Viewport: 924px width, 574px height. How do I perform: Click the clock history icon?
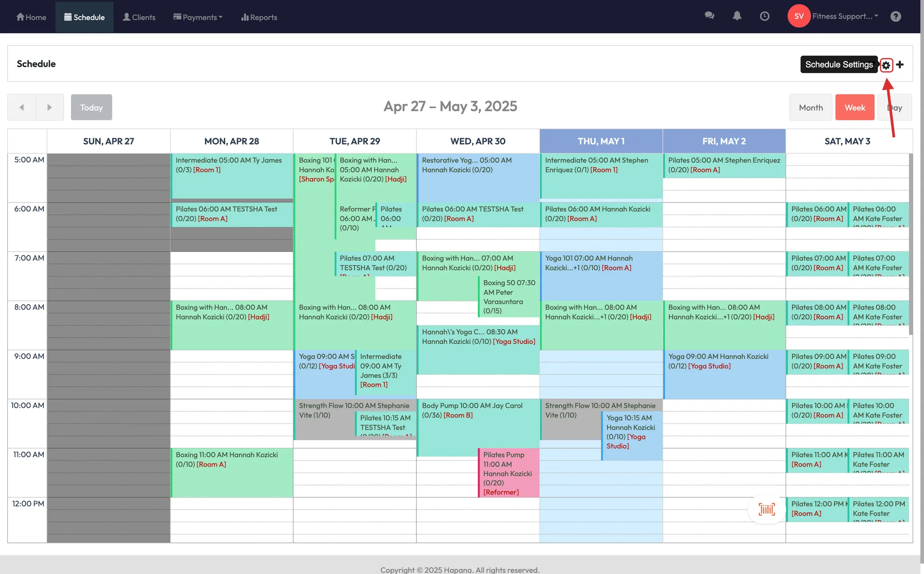point(764,16)
